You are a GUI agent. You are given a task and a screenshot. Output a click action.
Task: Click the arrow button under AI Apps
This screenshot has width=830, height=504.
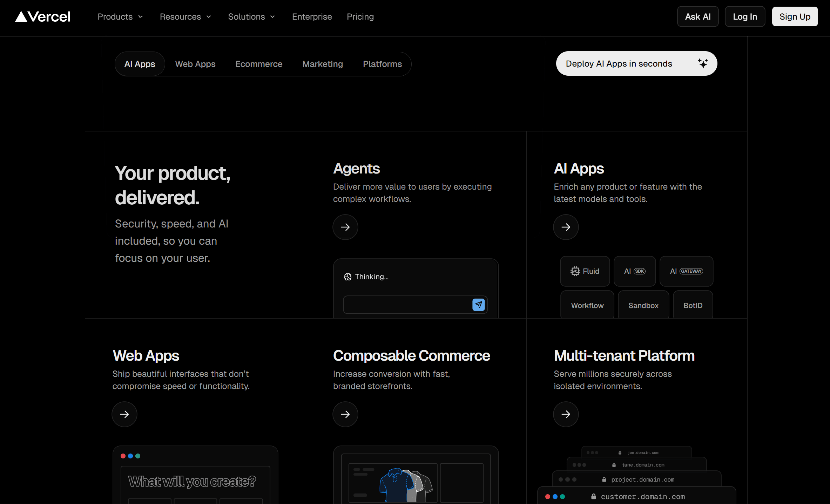566,227
